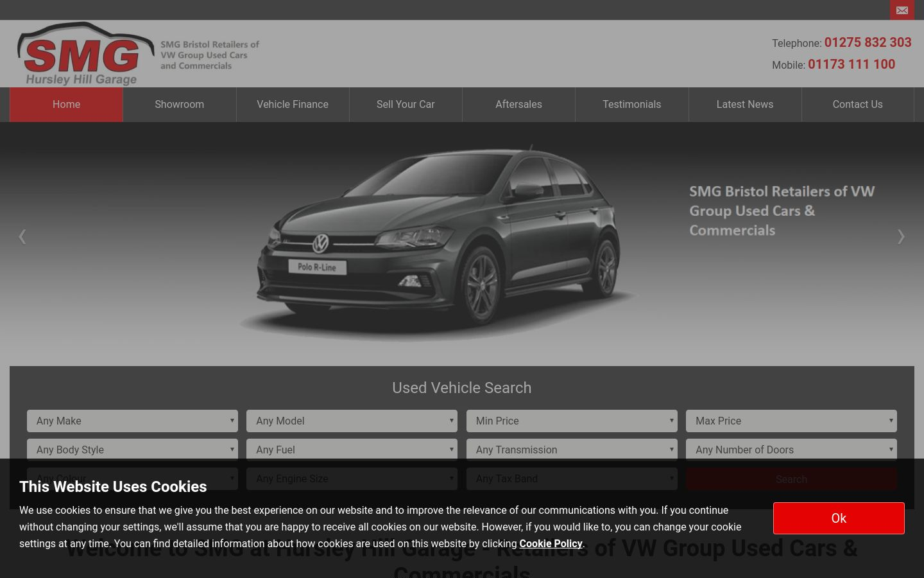Go to Contact Us page
The image size is (924, 578).
coord(858,105)
